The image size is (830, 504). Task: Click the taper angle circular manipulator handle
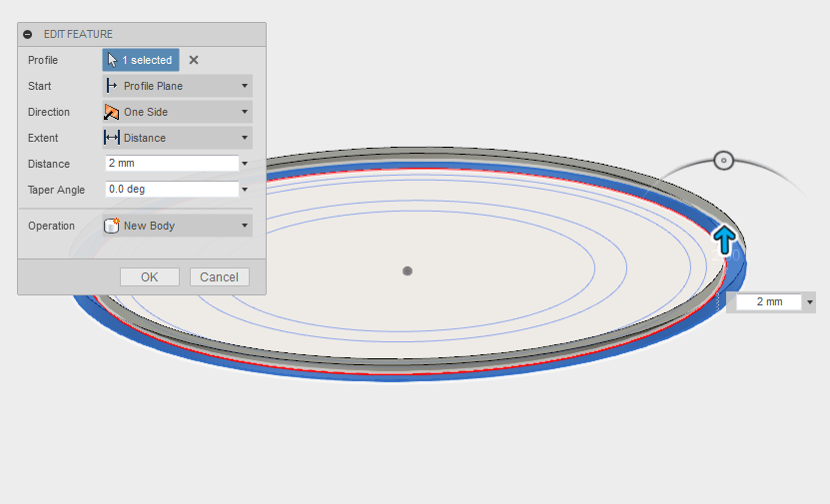click(x=723, y=161)
